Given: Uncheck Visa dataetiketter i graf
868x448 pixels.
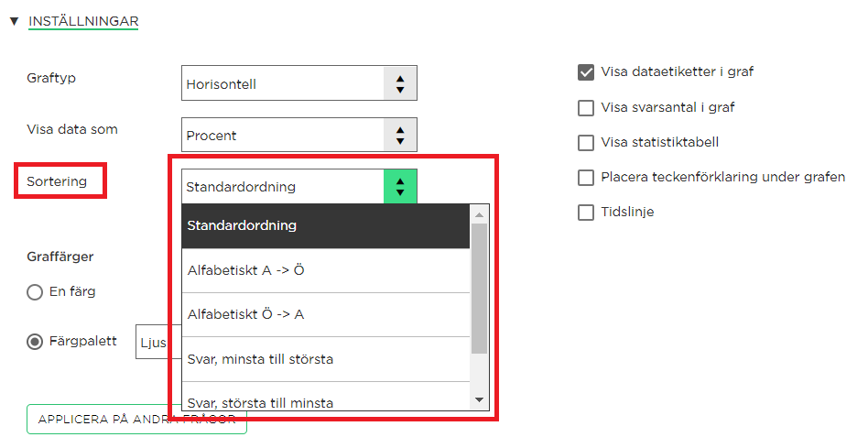Looking at the screenshot, I should [x=586, y=72].
